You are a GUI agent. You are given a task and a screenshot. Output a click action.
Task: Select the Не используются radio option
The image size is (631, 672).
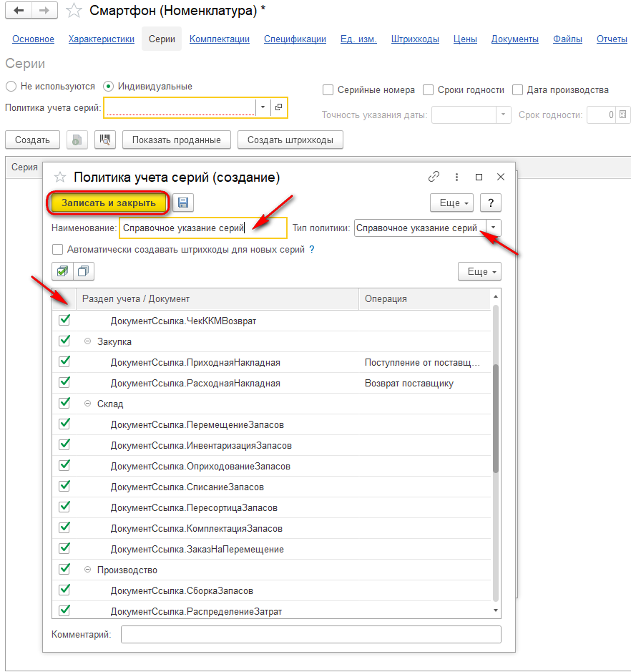point(11,86)
